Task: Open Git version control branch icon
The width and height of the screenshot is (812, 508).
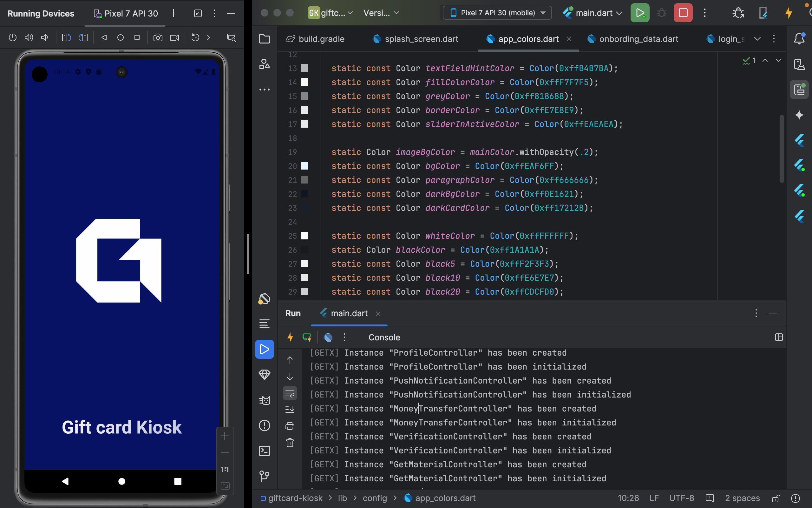Action: coord(265,476)
